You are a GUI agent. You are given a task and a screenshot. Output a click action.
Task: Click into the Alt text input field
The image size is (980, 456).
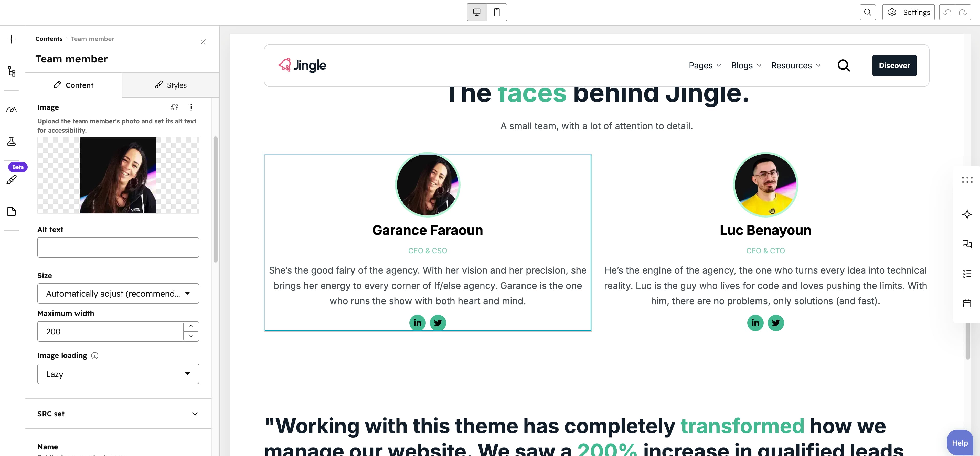pyautogui.click(x=118, y=247)
